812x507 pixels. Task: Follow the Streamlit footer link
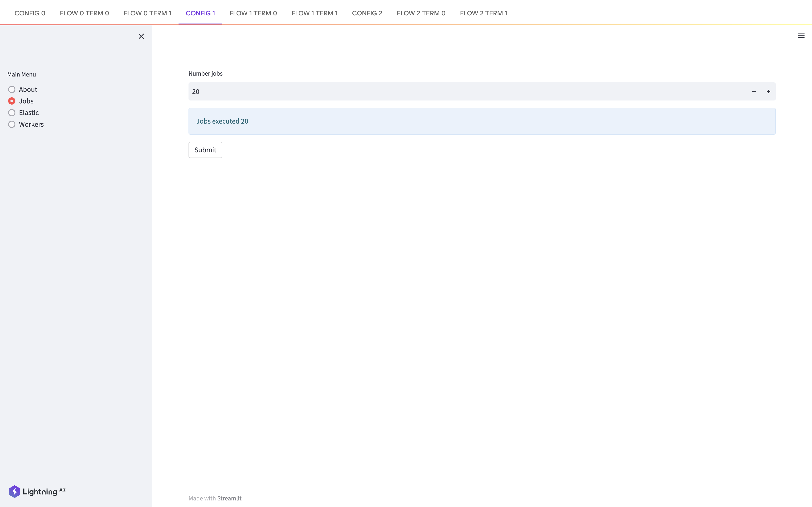tap(229, 498)
